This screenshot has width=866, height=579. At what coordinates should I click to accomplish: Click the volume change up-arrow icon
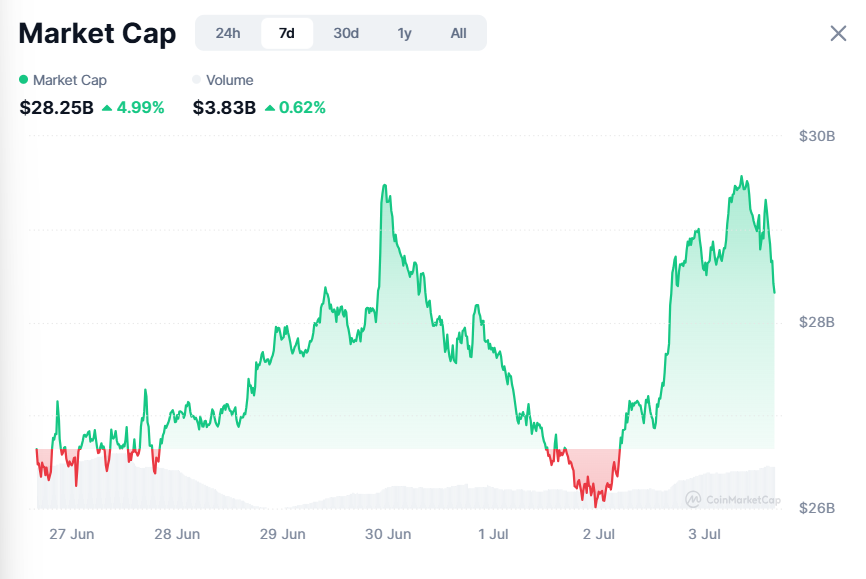[x=270, y=108]
